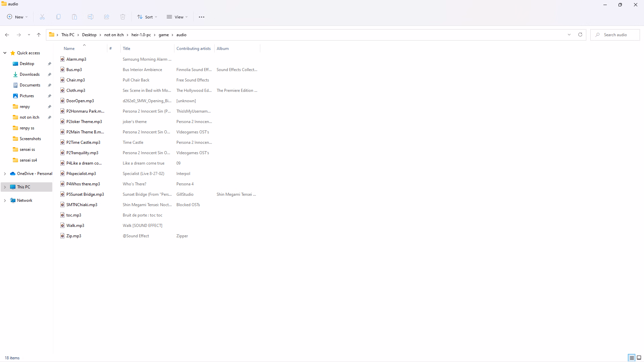The height and width of the screenshot is (362, 644).
Task: Click 'game' breadcrumb segment
Action: 164,35
